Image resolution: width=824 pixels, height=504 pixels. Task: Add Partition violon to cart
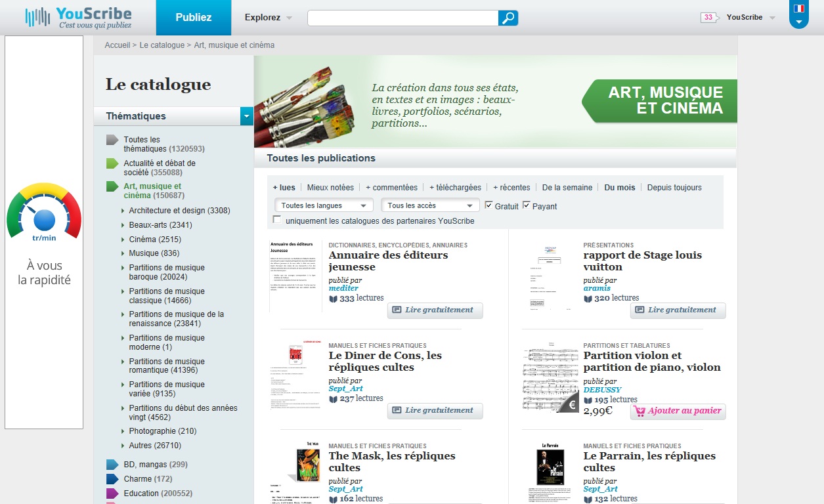[x=678, y=411]
